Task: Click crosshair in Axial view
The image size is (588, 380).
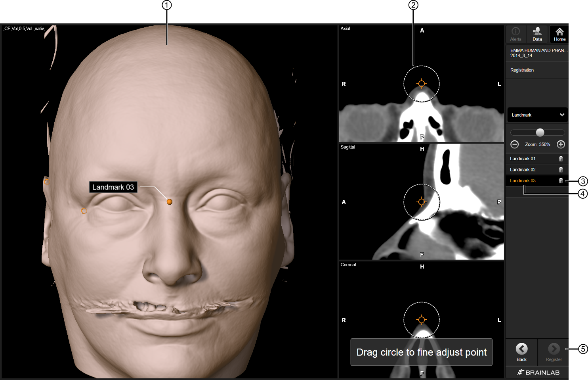Action: coord(422,84)
